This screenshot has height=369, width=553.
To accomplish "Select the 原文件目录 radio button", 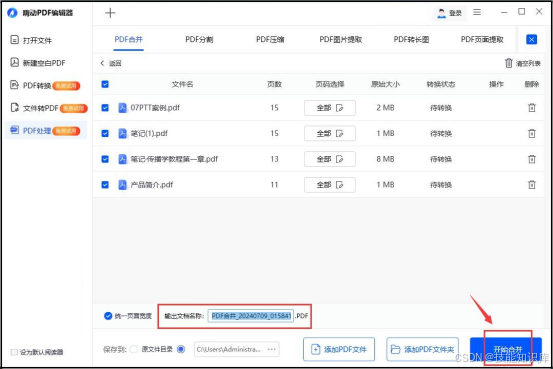I will tap(134, 349).
